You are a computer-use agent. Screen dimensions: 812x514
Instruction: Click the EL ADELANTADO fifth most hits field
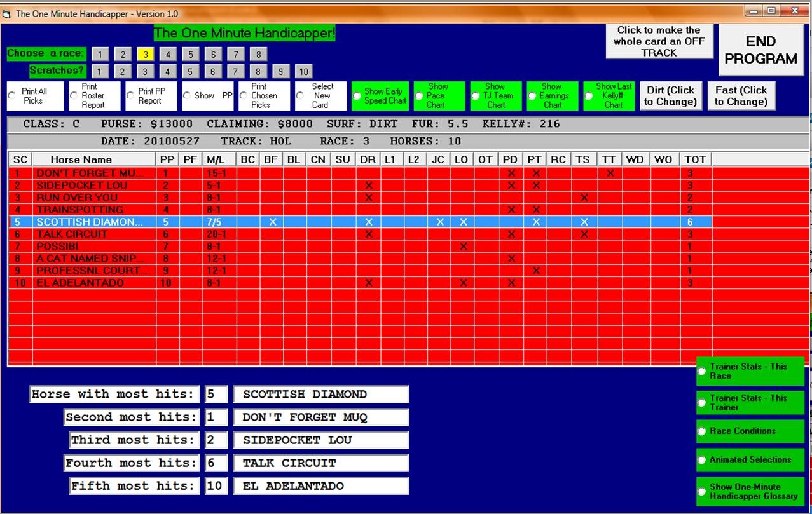tap(320, 485)
